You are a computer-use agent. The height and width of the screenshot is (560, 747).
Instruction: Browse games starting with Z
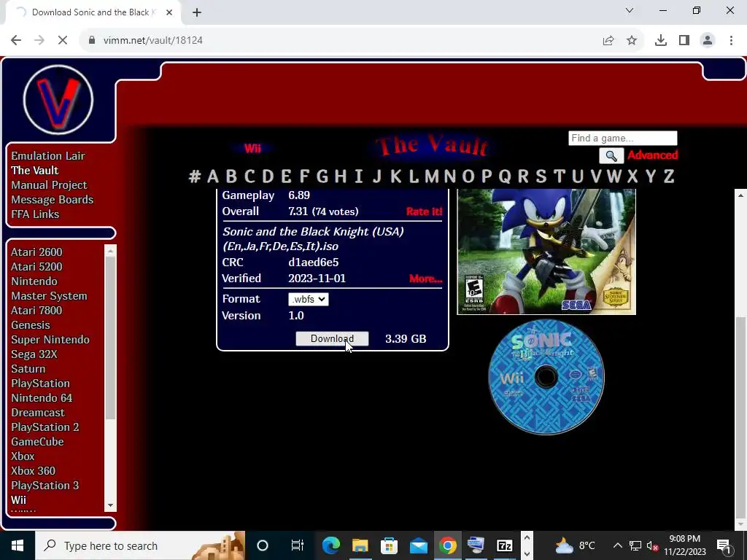point(669,176)
